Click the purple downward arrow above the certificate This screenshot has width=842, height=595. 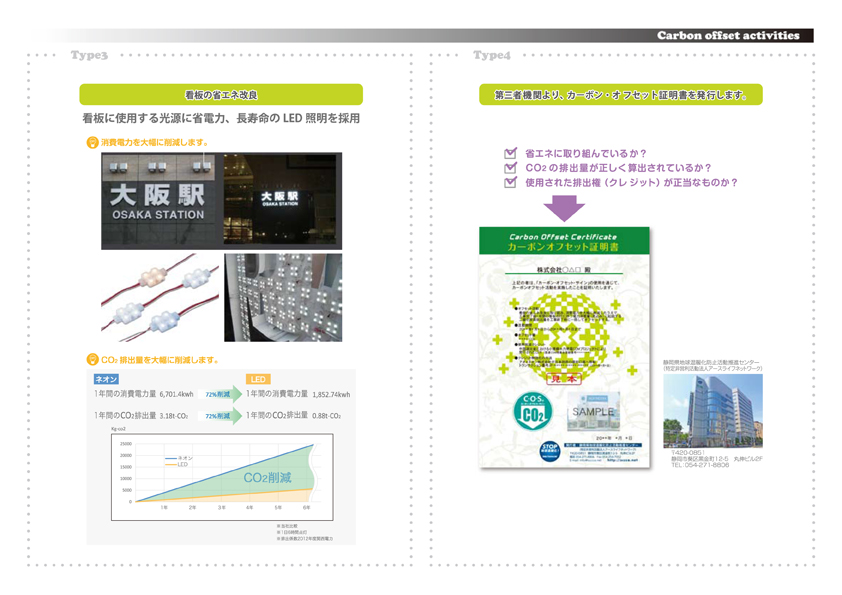tap(564, 208)
